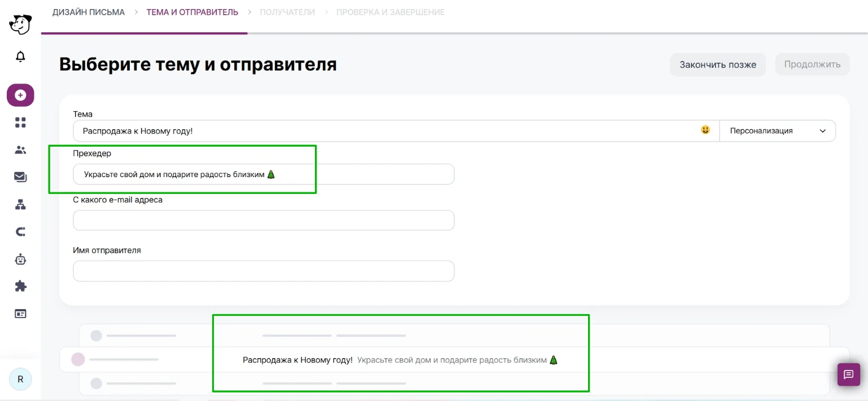Go to the ДИЗАЙН ПИСЬМА step

coord(89,12)
